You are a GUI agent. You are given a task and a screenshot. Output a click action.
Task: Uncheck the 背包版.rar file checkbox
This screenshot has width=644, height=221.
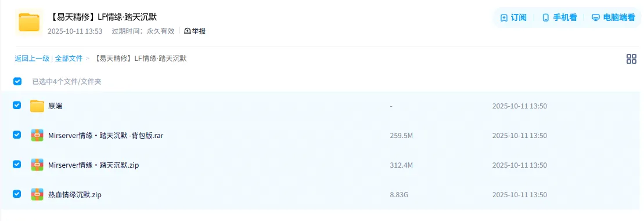coord(17,135)
